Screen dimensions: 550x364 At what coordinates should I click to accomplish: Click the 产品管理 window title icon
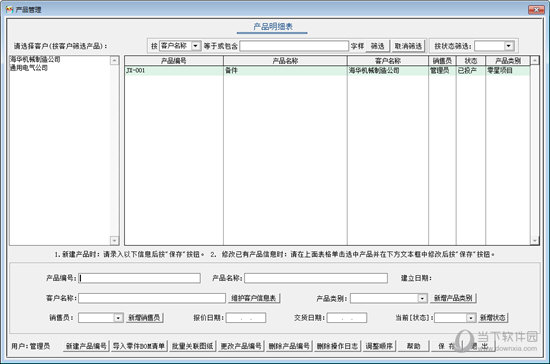tap(9, 9)
